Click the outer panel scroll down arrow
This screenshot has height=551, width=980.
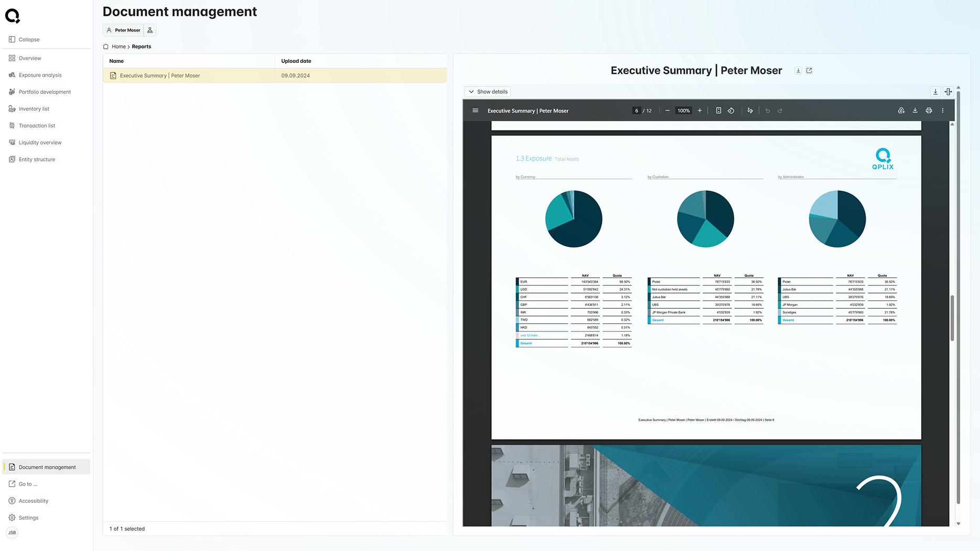pos(959,523)
